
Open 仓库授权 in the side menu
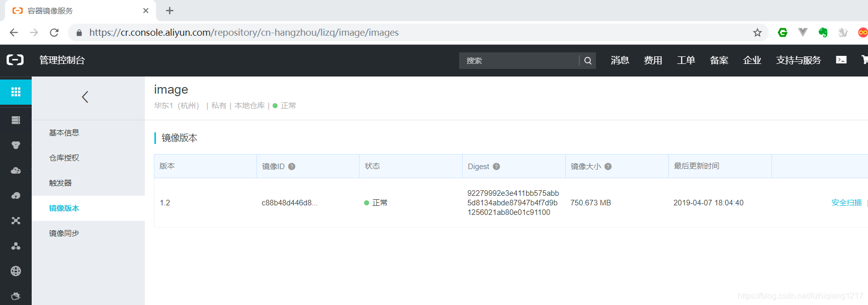point(64,158)
